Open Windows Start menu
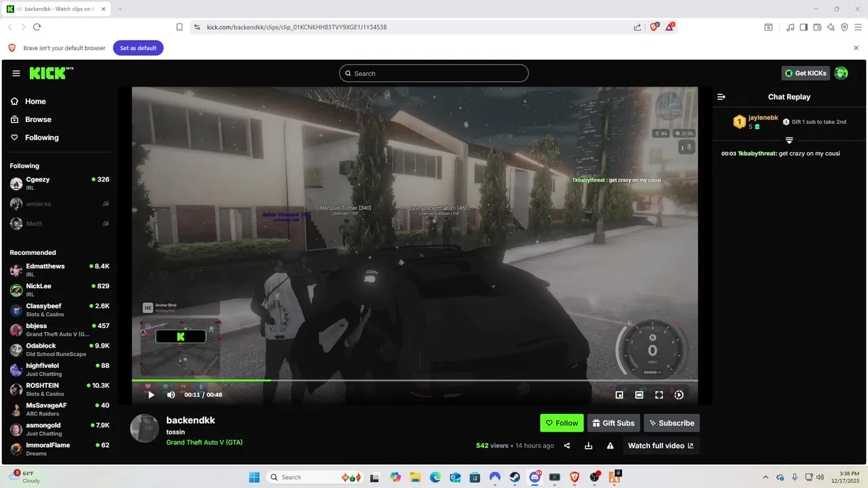Screen dimensions: 868x488 coord(254,477)
